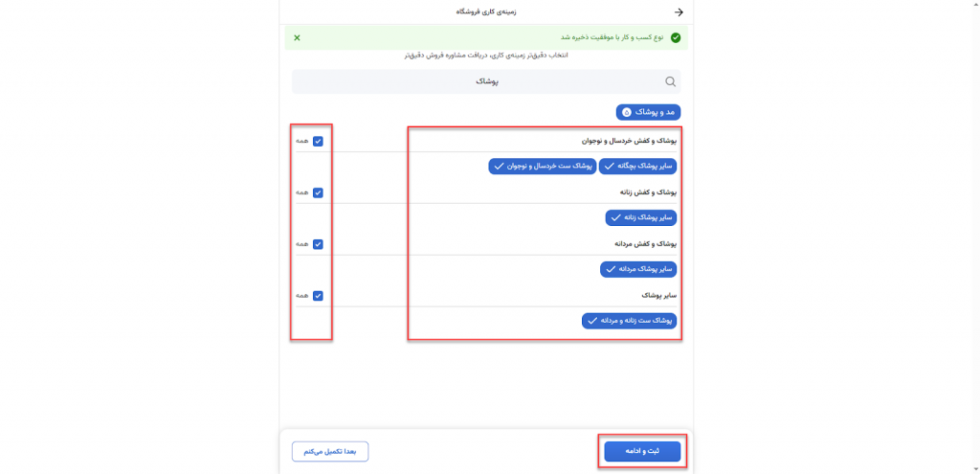Image resolution: width=980 pixels, height=474 pixels.
Task: Click the count badge on مد و پوشاک
Action: pyautogui.click(x=626, y=112)
